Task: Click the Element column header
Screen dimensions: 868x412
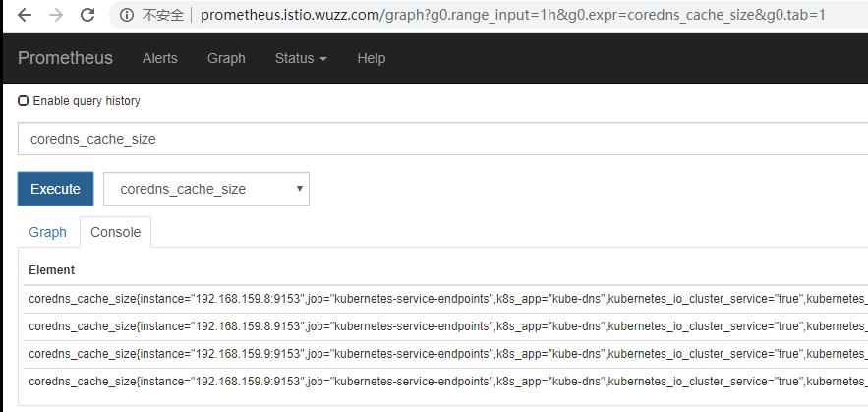Action: pyautogui.click(x=52, y=270)
